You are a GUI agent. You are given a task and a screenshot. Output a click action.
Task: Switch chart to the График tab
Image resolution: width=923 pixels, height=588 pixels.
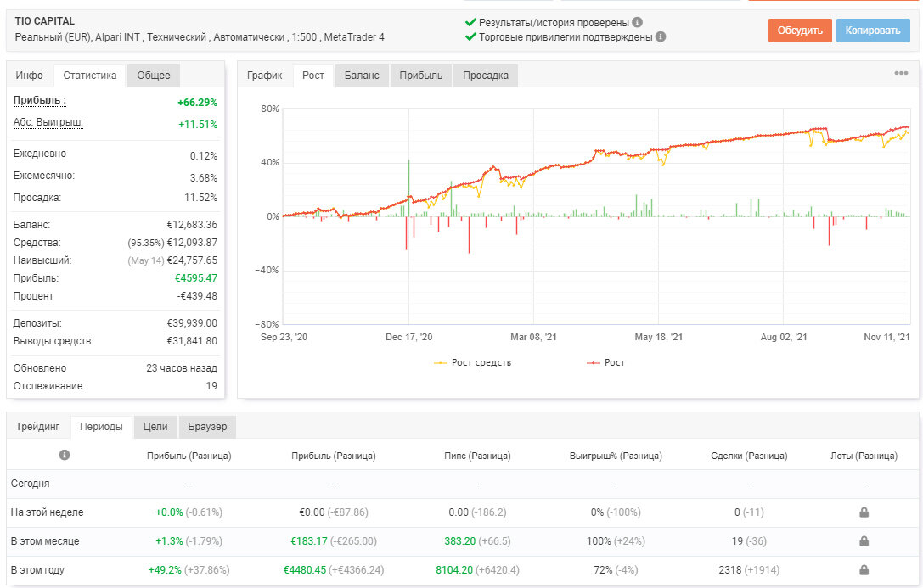[264, 76]
